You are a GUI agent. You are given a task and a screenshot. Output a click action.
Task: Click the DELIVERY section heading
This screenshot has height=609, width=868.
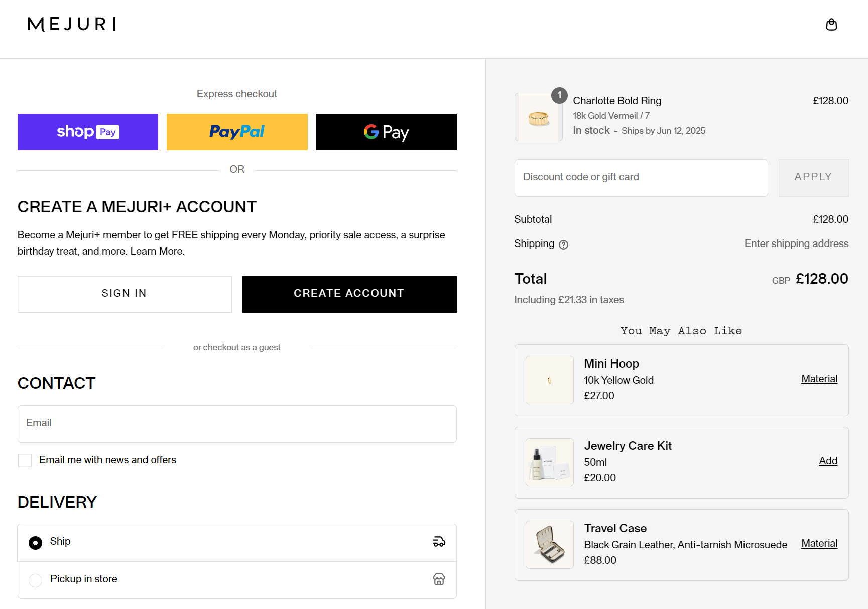click(57, 502)
